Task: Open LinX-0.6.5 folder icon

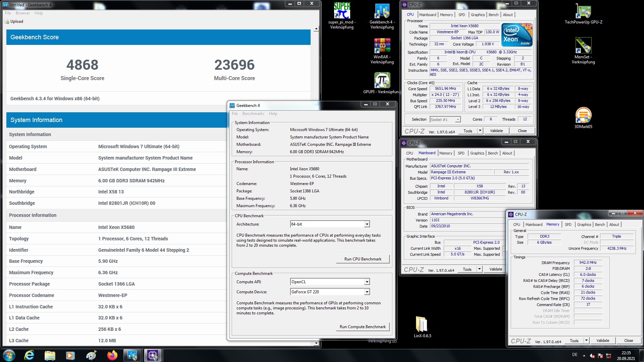Action: pyautogui.click(x=422, y=326)
